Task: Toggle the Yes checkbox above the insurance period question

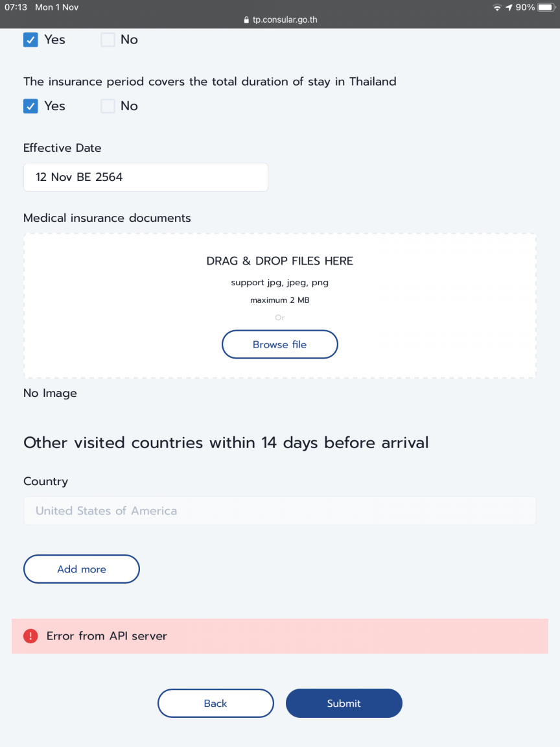Action: [30, 40]
